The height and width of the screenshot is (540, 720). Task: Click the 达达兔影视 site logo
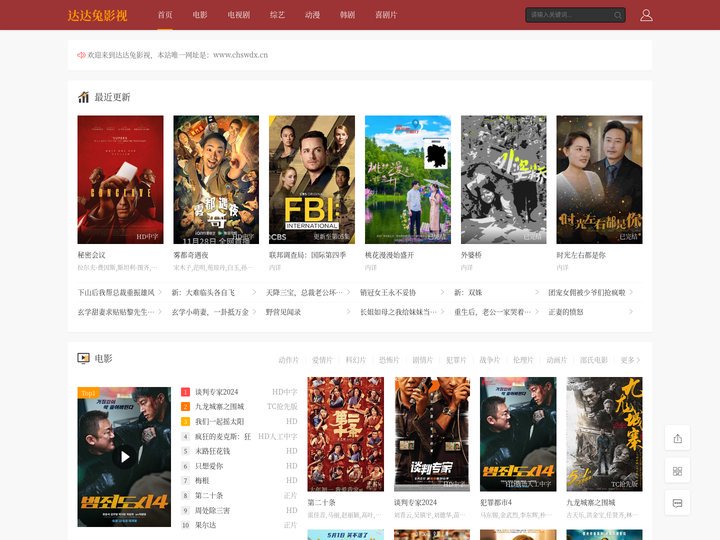click(97, 15)
